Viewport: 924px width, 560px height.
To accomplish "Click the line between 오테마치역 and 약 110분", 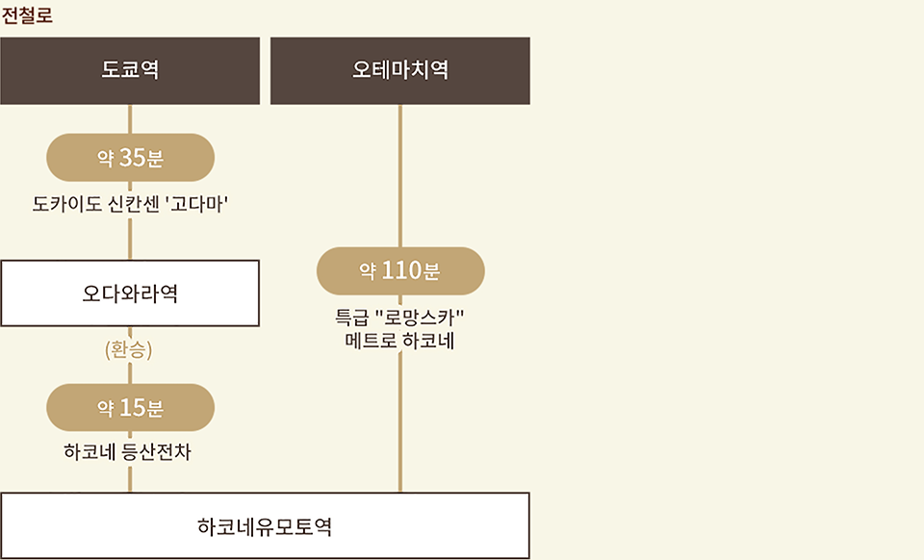I will pyautogui.click(x=400, y=175).
